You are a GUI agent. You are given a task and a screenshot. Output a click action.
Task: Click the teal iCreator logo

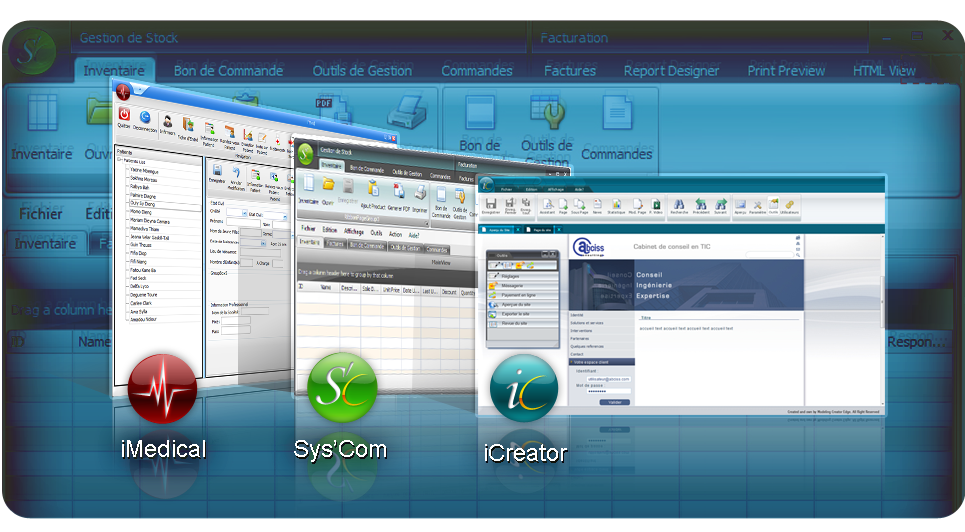coord(524,389)
